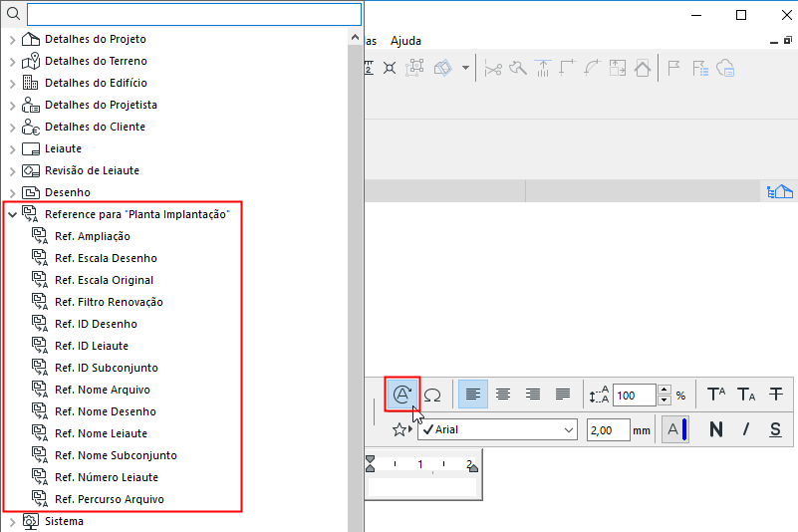Select Ref. Nome Arquivo autotext
The image size is (798, 532).
tap(103, 390)
